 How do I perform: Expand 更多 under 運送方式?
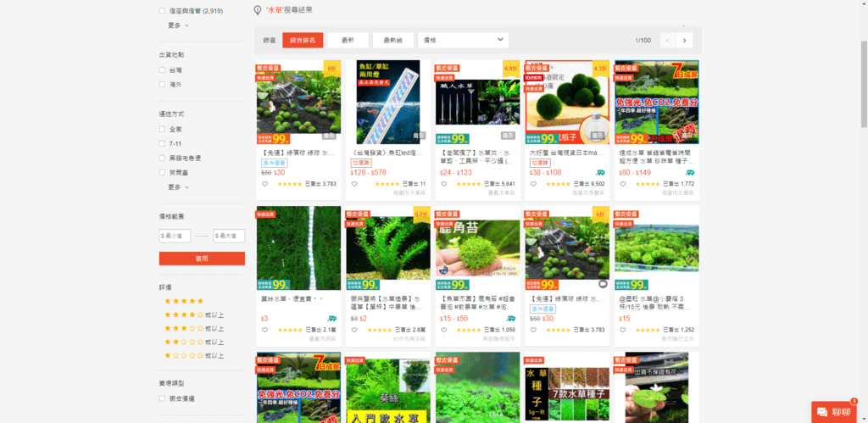click(178, 187)
